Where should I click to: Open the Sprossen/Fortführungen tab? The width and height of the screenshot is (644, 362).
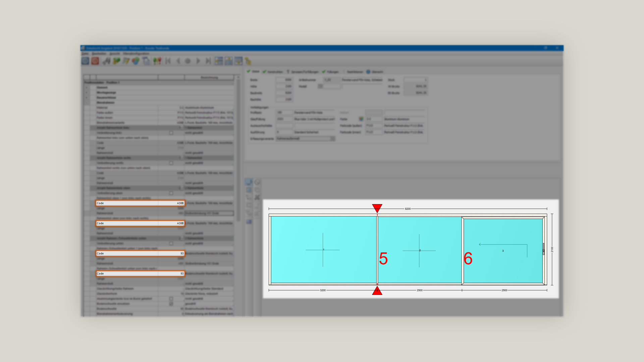click(303, 72)
